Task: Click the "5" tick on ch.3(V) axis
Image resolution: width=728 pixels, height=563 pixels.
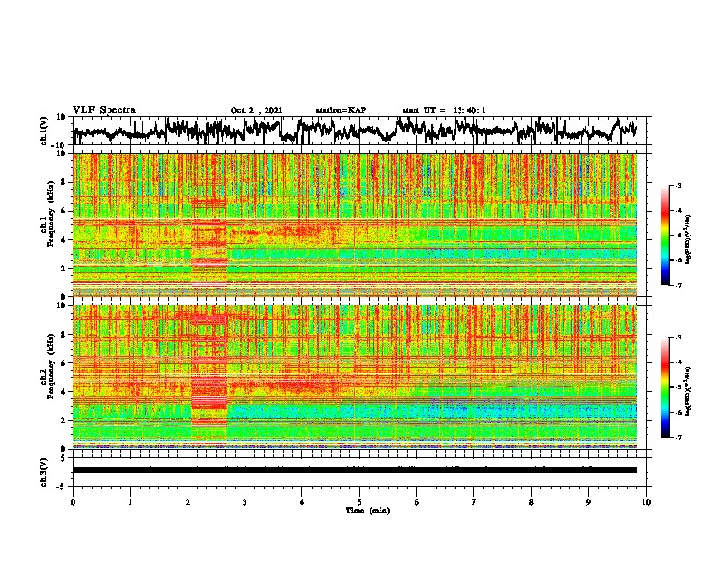Action: (x=63, y=457)
